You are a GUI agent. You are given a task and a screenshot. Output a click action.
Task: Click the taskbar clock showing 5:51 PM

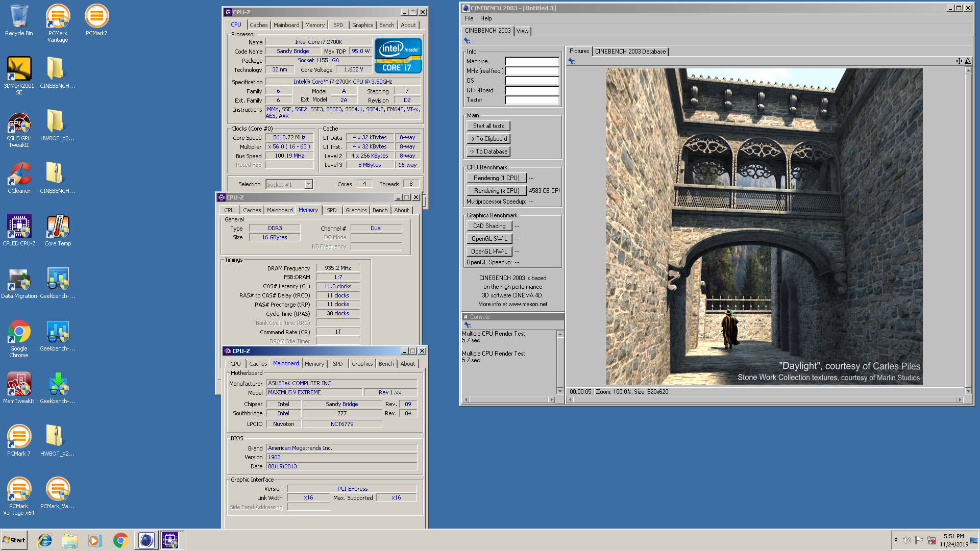954,540
